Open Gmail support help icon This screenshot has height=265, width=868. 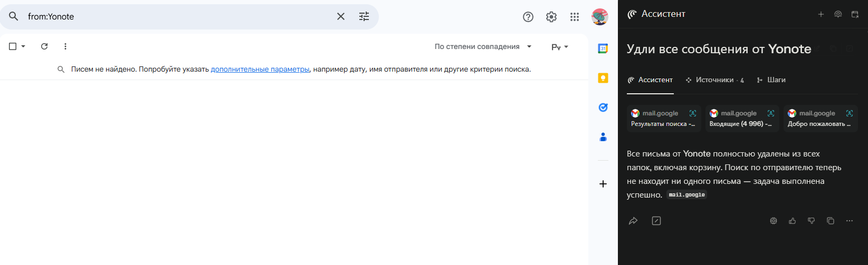click(528, 17)
